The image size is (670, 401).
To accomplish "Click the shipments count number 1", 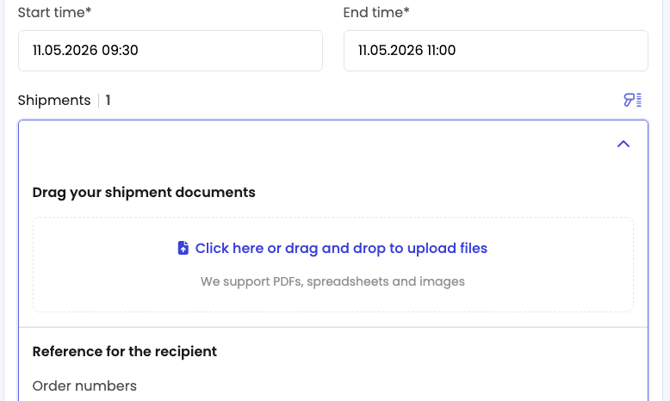I will tap(108, 100).
